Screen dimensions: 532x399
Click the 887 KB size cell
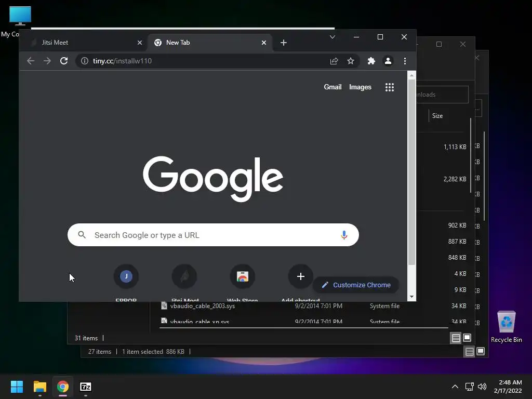click(x=457, y=242)
